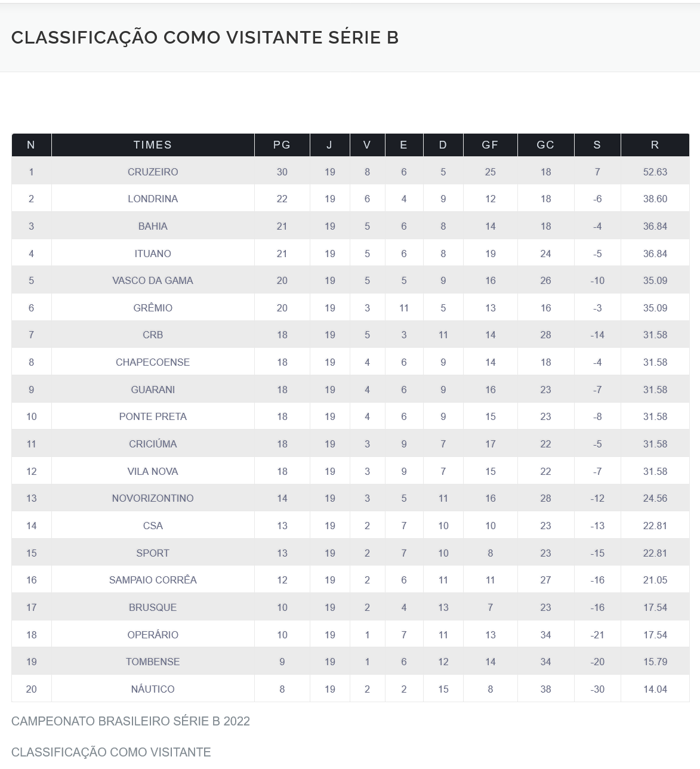Click the page title Classificação Como Visitante Série B
This screenshot has height=769, width=700.
coord(205,38)
